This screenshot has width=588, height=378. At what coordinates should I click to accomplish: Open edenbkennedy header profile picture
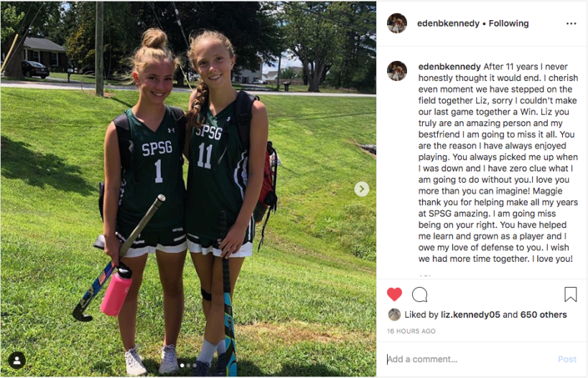coord(397,23)
